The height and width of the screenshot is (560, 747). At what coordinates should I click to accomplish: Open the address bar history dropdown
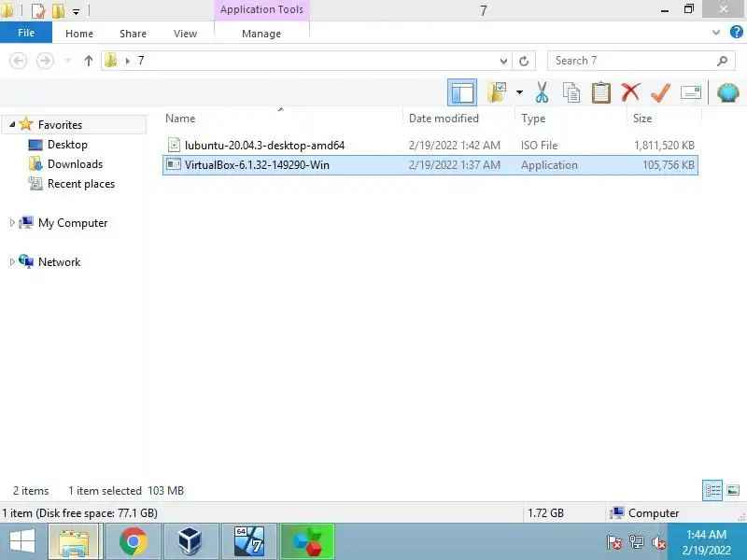coord(503,61)
